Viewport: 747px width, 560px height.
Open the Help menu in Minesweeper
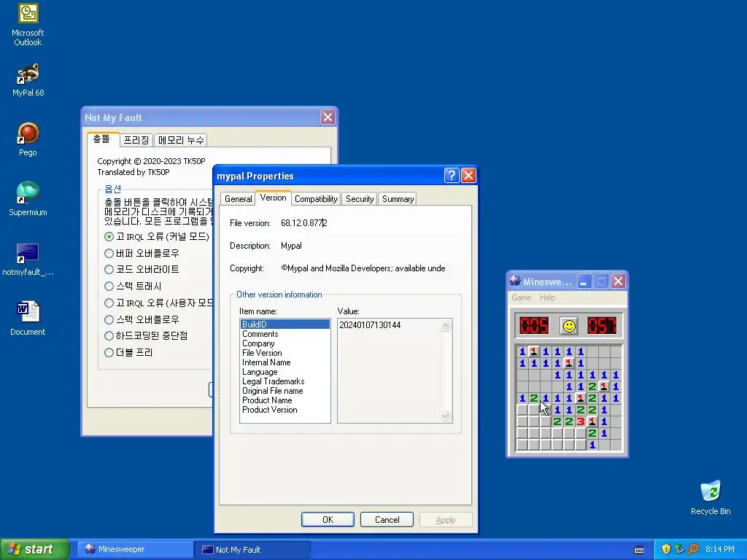[x=547, y=297]
